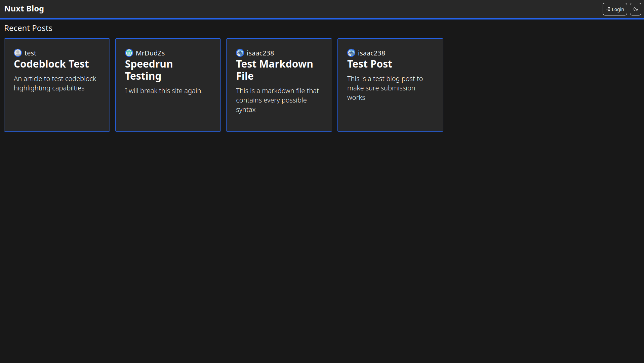644x363 pixels.
Task: Click MrDudZs avatar icon
Action: click(129, 53)
